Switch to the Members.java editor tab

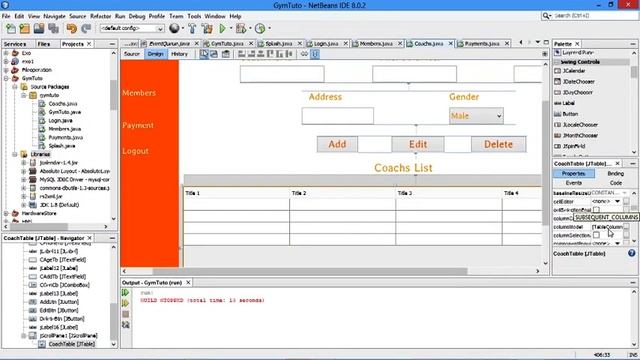[x=376, y=43]
